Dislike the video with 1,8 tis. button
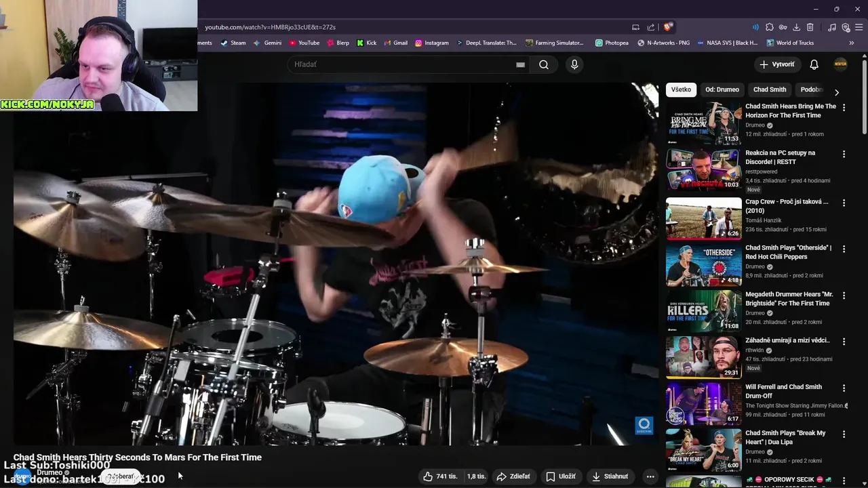Viewport: 868px width, 488px height. coord(476,476)
